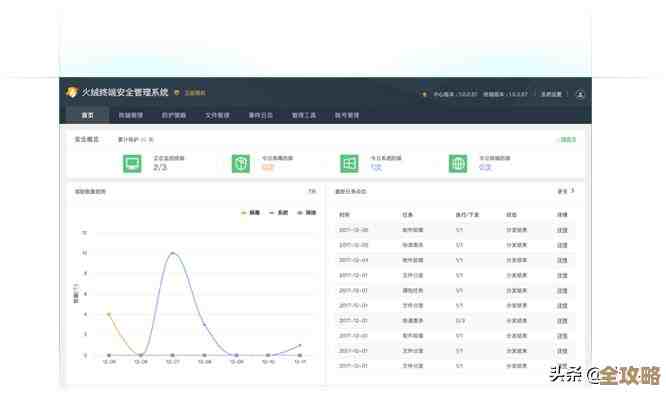Open the 文件管理 tab
Viewport: 666px width, 394px height.
coord(217,115)
